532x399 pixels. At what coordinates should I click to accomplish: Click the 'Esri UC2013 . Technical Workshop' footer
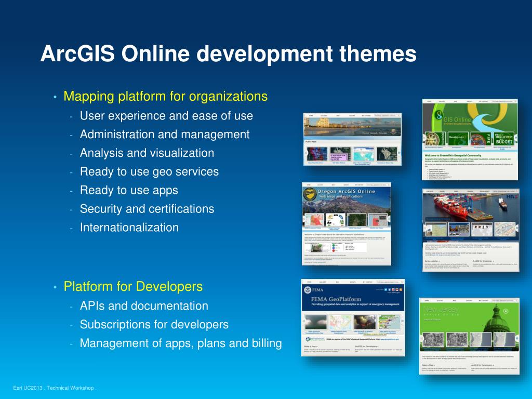55,388
